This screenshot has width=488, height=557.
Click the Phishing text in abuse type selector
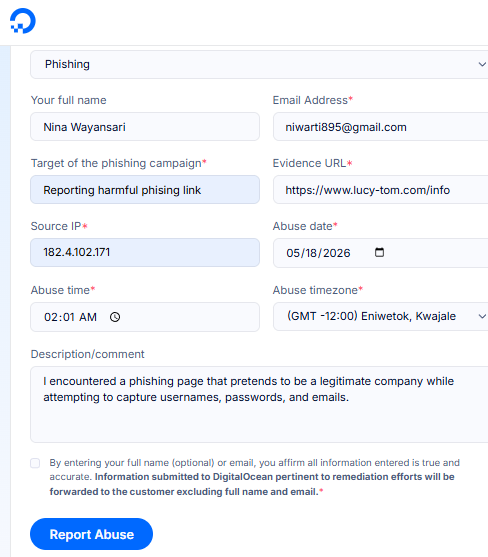click(x=67, y=64)
